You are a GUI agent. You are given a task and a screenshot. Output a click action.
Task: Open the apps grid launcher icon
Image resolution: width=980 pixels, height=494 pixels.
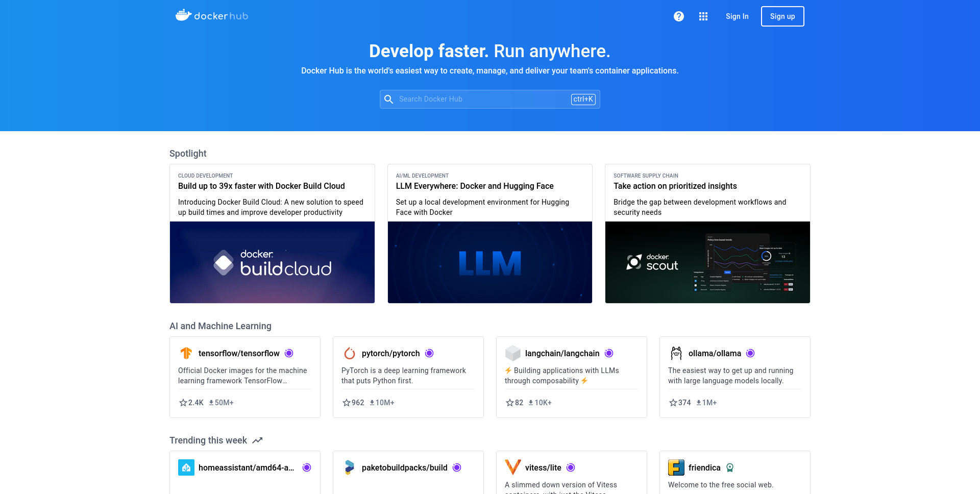(x=703, y=16)
